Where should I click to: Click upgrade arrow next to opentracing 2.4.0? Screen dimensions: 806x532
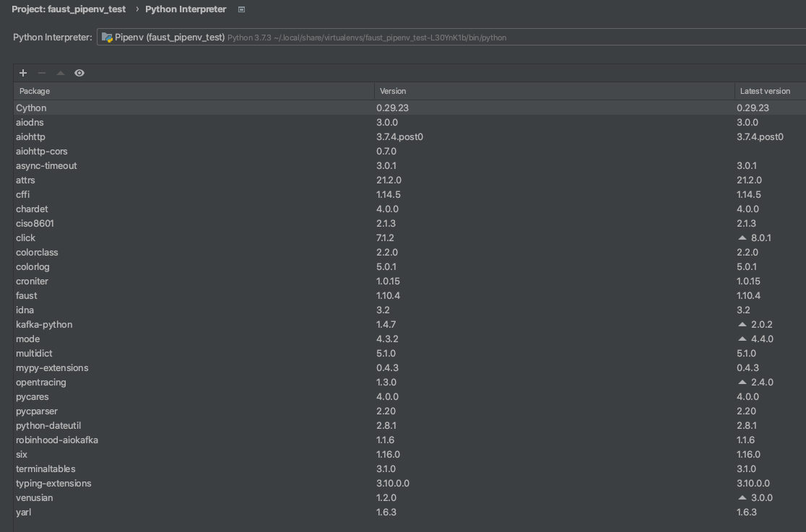pyautogui.click(x=742, y=382)
